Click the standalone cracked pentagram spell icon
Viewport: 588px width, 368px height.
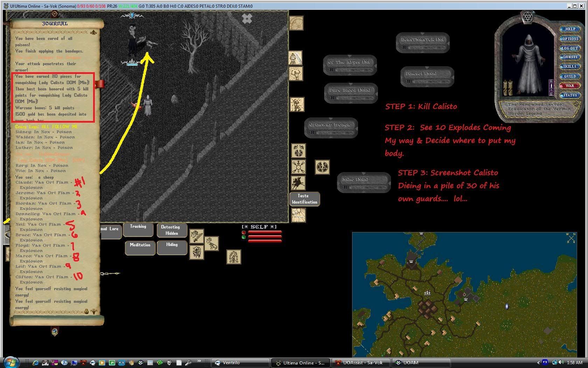322,167
